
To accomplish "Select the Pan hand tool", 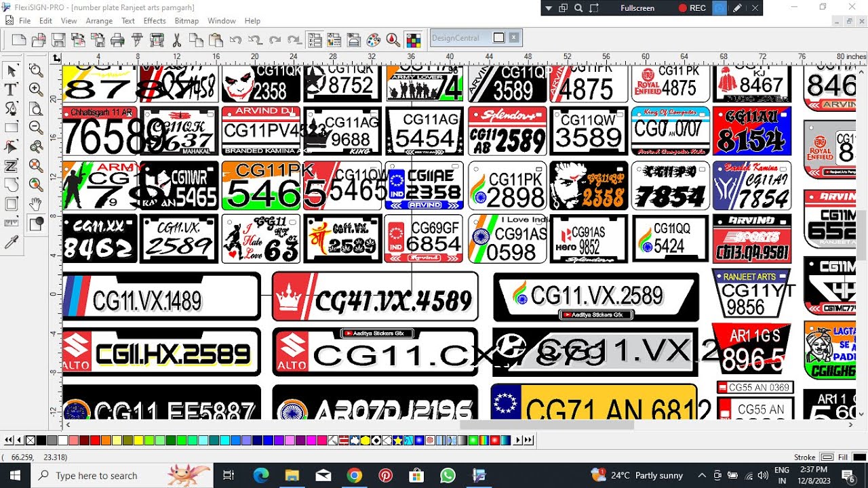I will tap(36, 203).
